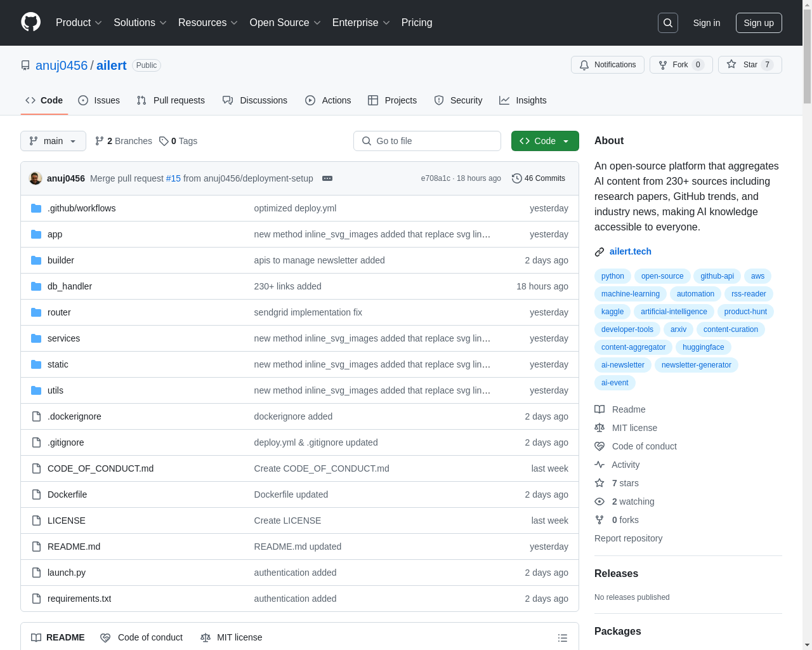
Task: Open pull request #15 link
Action: click(x=173, y=178)
